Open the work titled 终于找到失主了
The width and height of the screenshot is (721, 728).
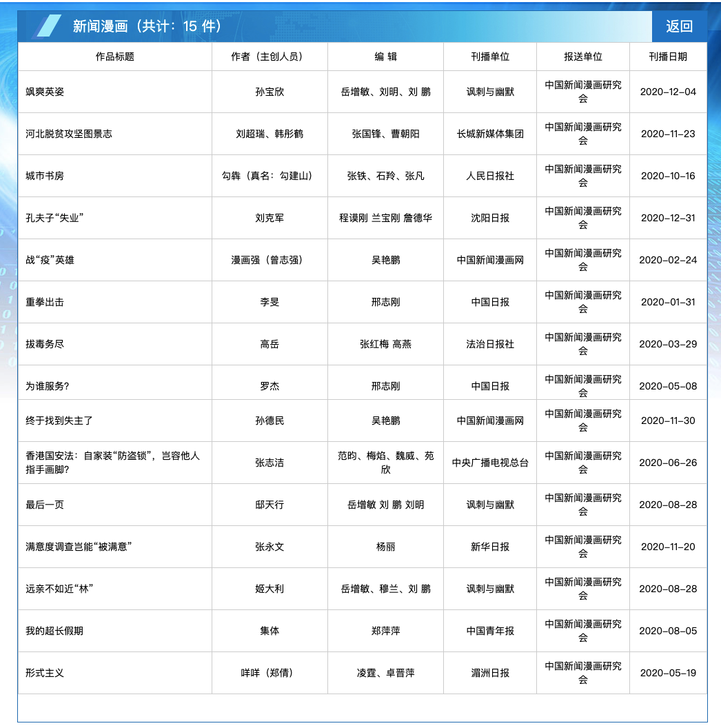(x=59, y=421)
